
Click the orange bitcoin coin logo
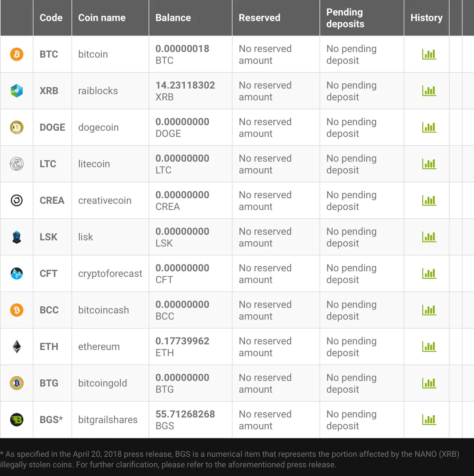point(17,54)
